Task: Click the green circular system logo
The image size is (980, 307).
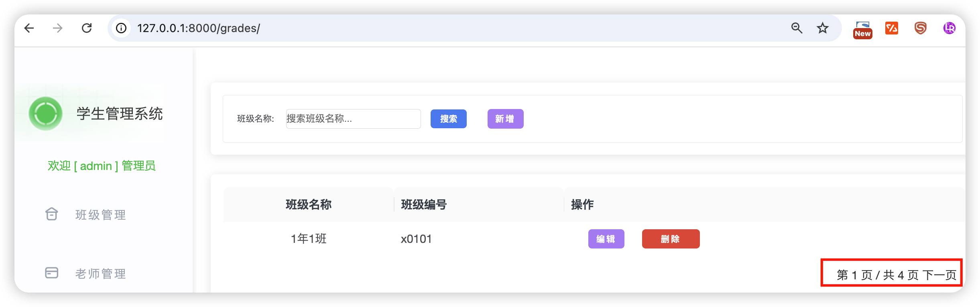Action: pos(46,113)
